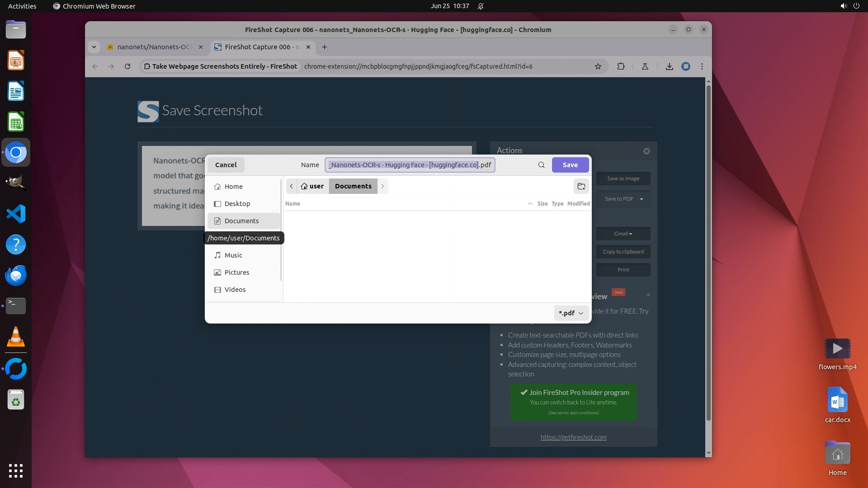
Task: Sort files by the Name column
Action: coord(292,204)
